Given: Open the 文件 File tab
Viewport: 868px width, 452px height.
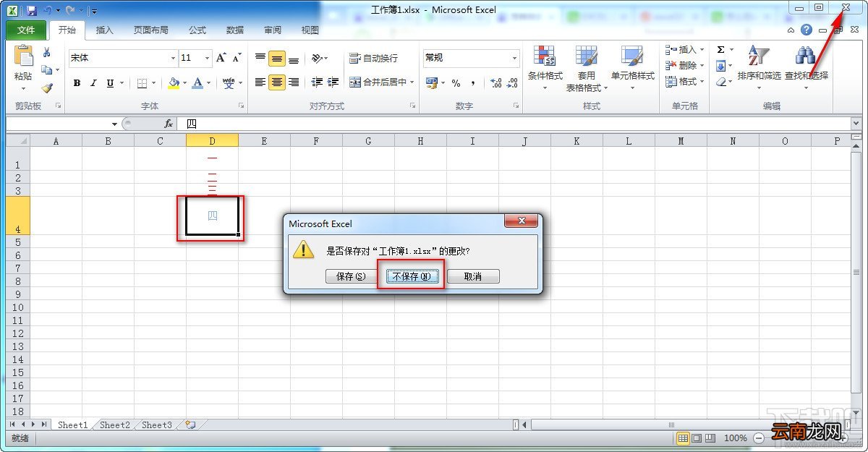Looking at the screenshot, I should [x=26, y=30].
